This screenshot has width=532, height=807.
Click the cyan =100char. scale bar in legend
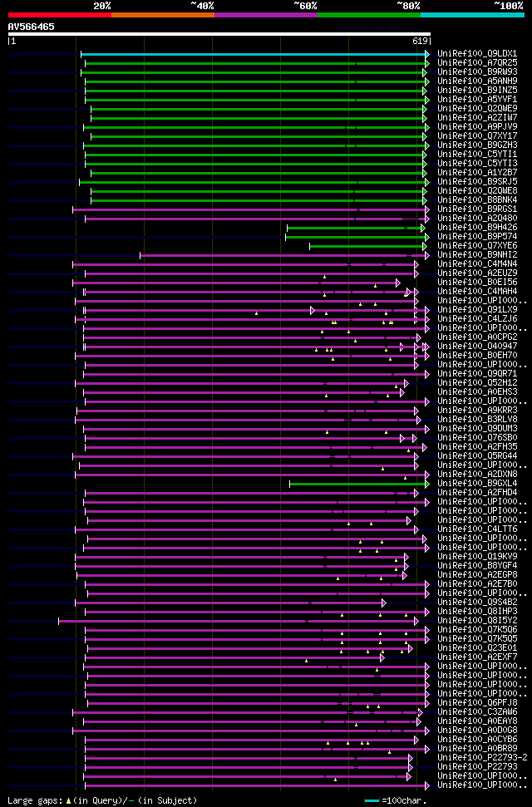coord(372,801)
